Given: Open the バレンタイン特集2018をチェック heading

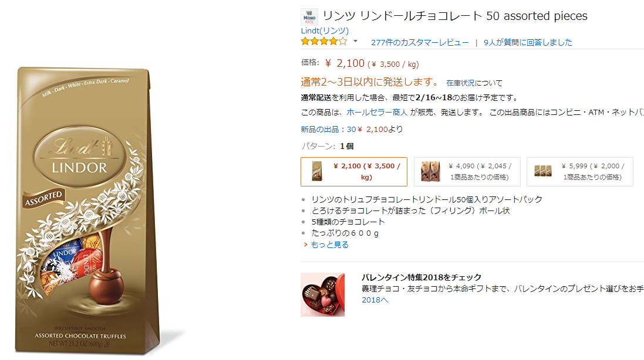Looking at the screenshot, I should (x=422, y=277).
